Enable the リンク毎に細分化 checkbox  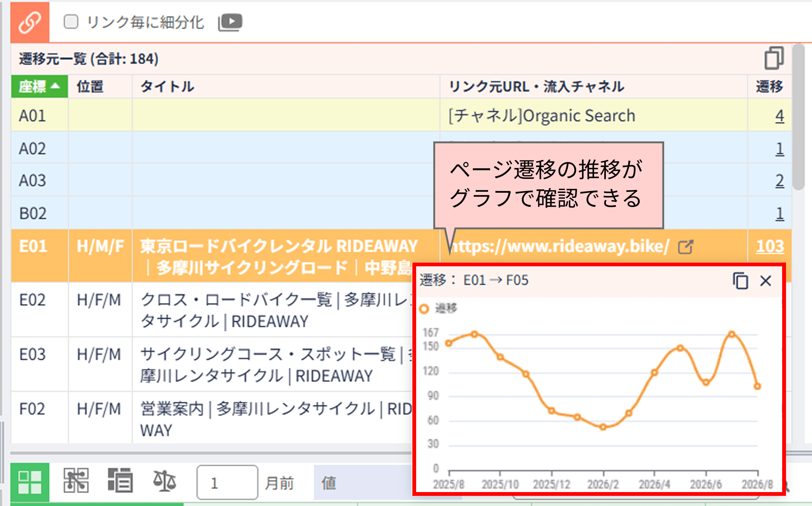tap(71, 22)
